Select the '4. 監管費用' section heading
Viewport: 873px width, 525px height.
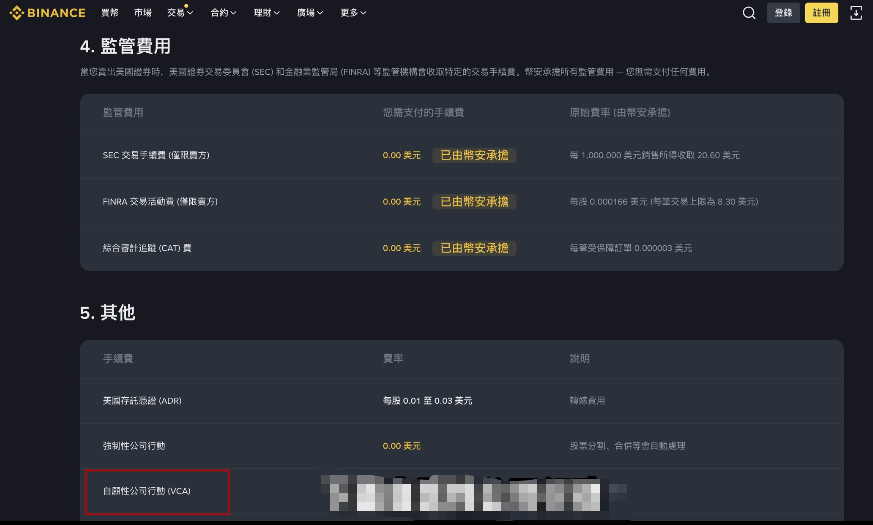click(125, 46)
